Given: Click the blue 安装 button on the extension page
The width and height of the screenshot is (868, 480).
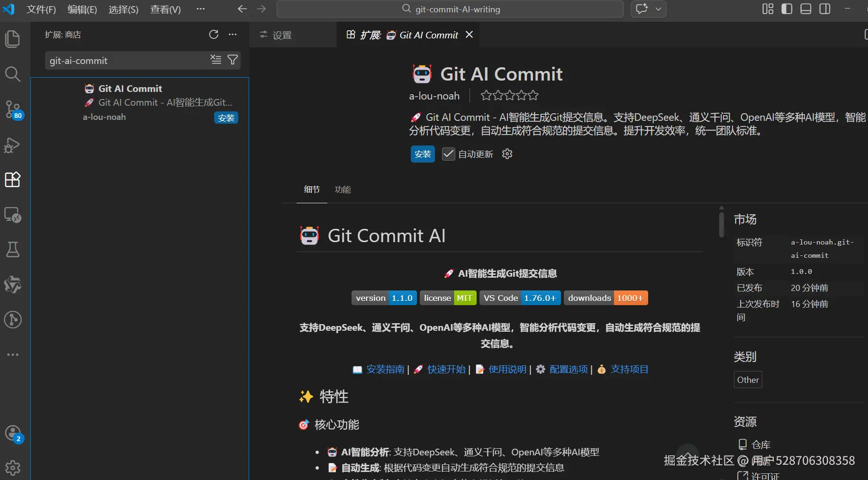Looking at the screenshot, I should [423, 154].
